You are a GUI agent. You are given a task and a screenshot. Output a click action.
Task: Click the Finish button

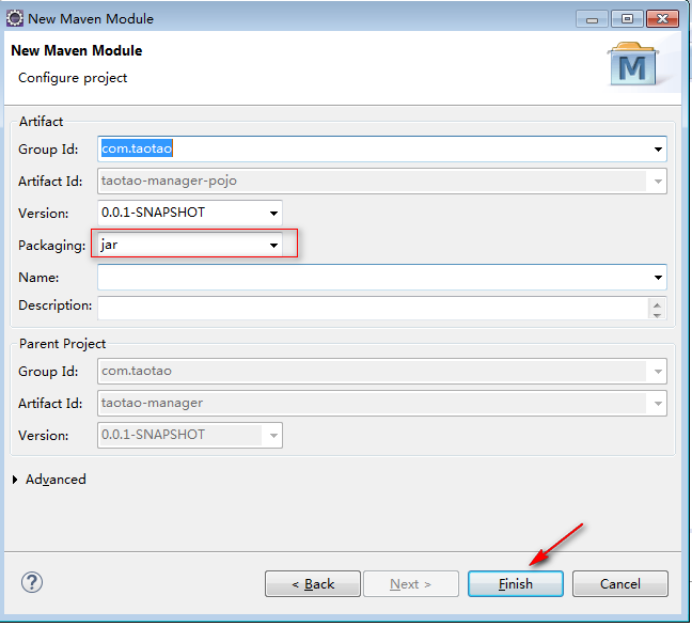coord(515,584)
